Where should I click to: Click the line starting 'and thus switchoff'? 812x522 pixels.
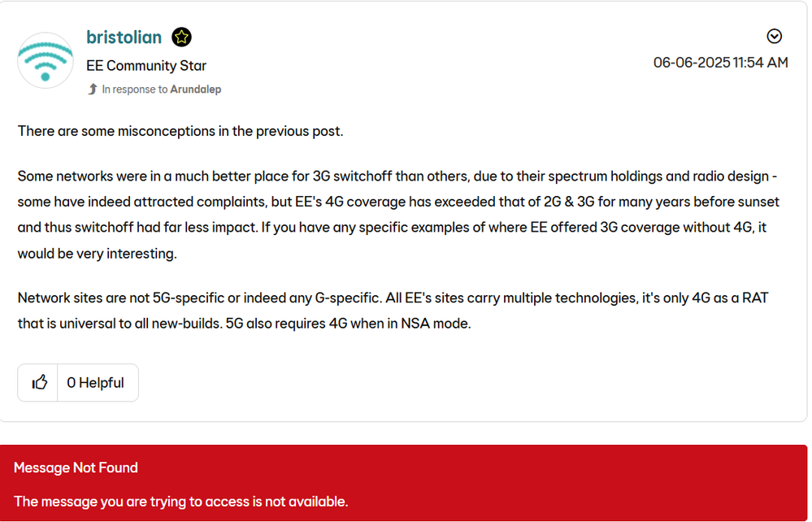click(392, 228)
